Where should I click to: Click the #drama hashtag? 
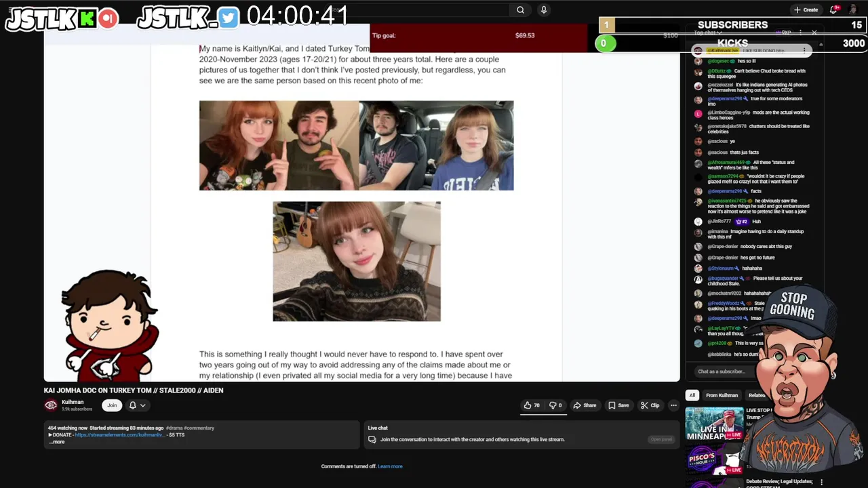tap(174, 428)
